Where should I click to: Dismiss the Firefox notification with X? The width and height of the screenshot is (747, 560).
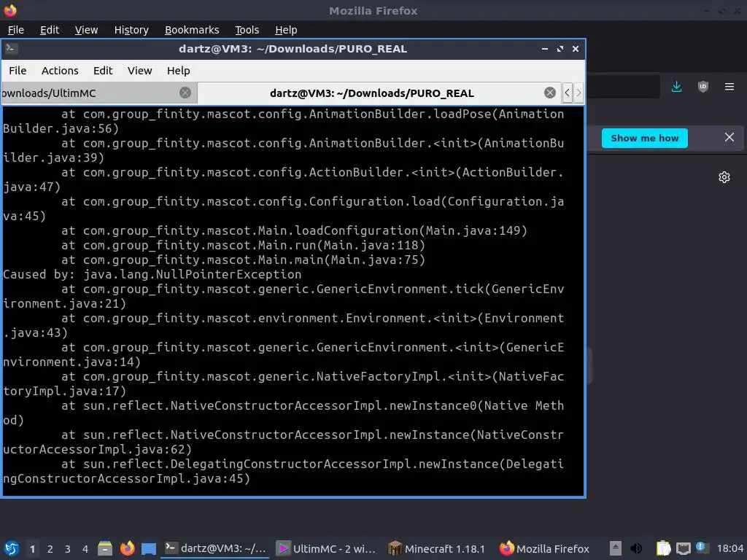pyautogui.click(x=729, y=137)
